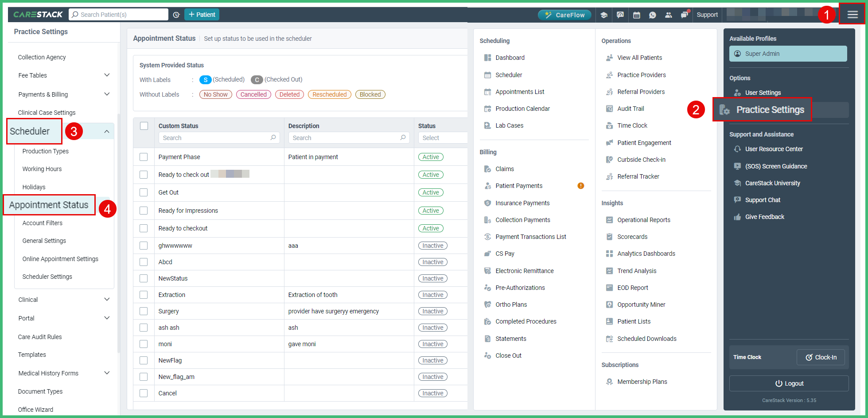
Task: Open Practice Settings from options menu
Action: coord(770,110)
